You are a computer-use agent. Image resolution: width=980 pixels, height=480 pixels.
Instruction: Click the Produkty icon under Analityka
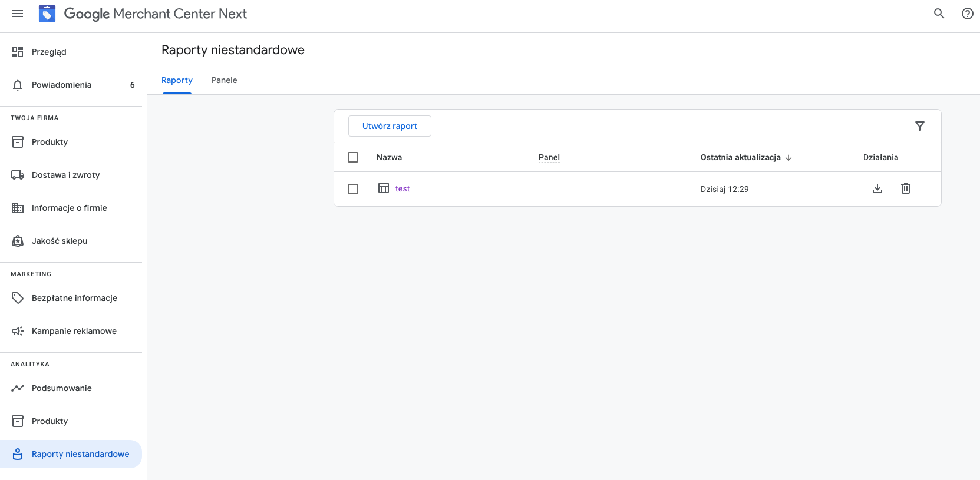coord(18,421)
